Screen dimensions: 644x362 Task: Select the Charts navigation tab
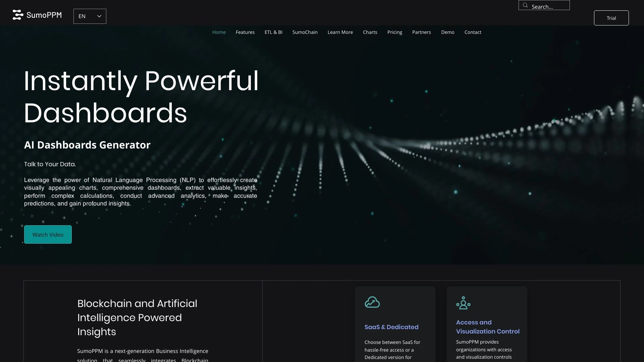coord(370,32)
